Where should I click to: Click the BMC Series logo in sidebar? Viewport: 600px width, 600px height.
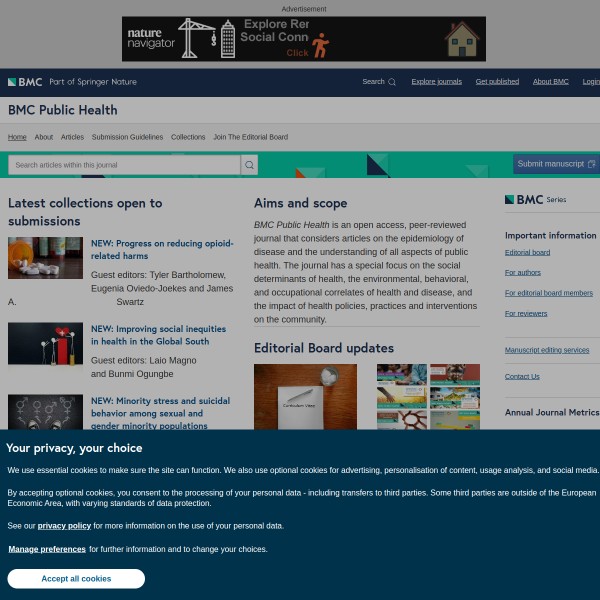535,199
